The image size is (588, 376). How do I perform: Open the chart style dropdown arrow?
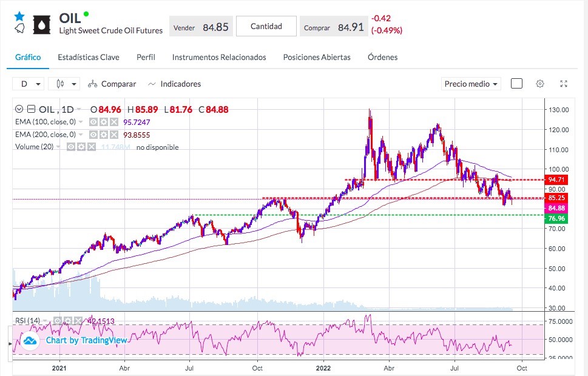[x=74, y=84]
